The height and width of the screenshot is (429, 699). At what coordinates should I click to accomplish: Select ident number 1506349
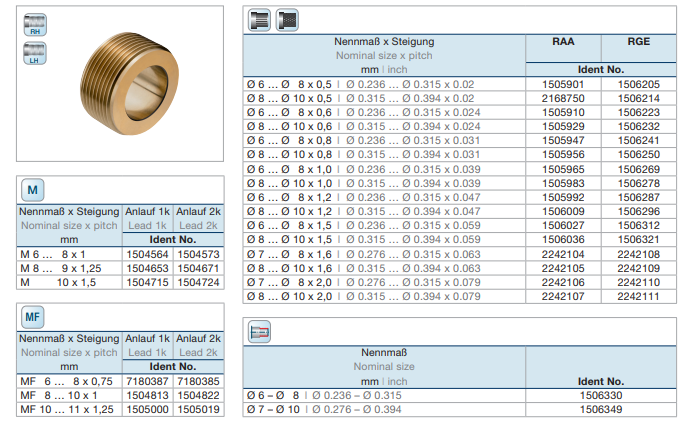click(600, 409)
